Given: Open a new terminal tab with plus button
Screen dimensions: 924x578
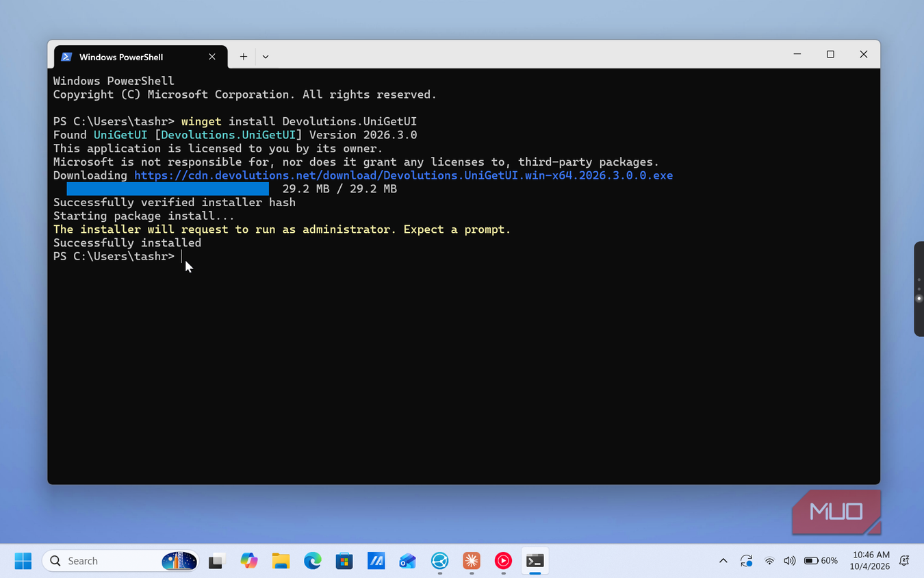Looking at the screenshot, I should [243, 57].
